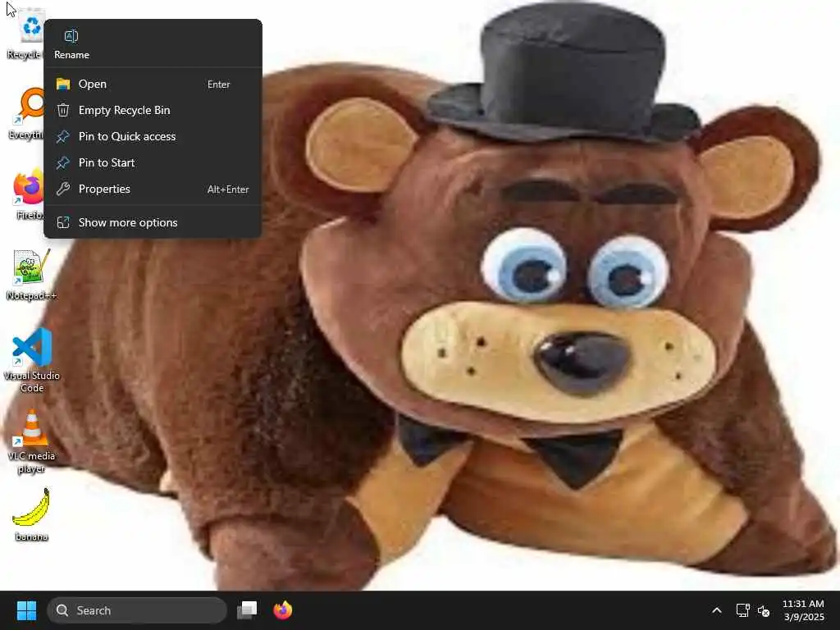The height and width of the screenshot is (630, 840).
Task: Click Show more options
Action: (153, 222)
